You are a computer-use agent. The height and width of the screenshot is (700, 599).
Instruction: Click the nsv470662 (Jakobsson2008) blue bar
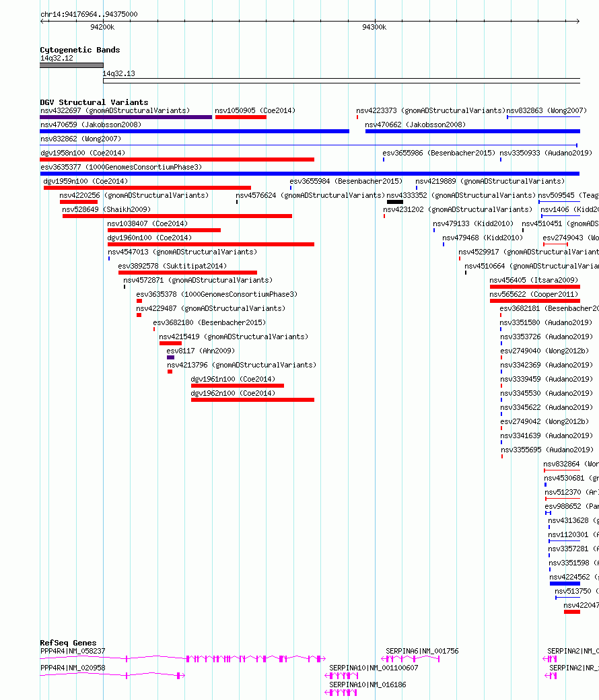pyautogui.click(x=472, y=131)
